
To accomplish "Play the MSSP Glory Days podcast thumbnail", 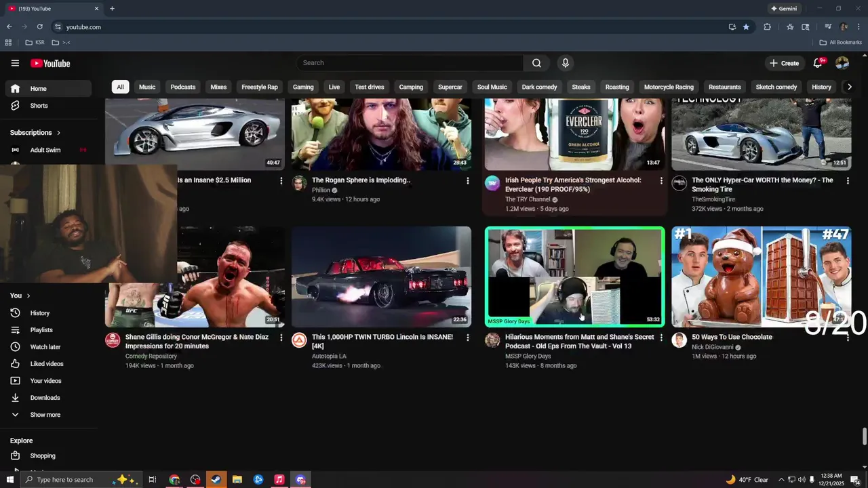I will tap(575, 277).
